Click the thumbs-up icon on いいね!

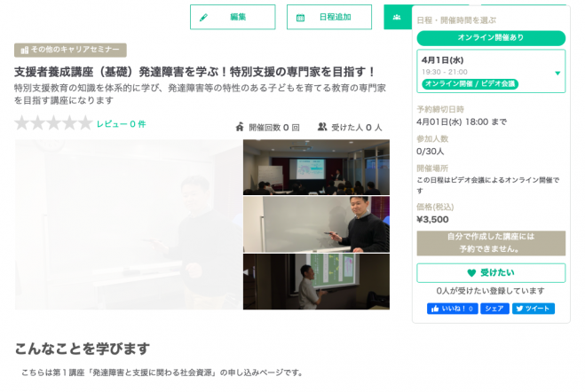pos(435,309)
